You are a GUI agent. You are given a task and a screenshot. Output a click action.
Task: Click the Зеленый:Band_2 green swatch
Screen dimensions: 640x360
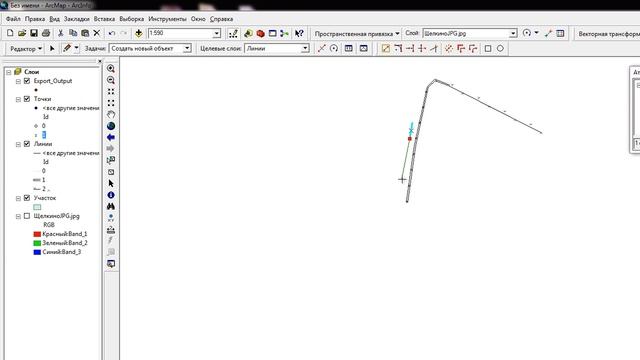click(37, 243)
